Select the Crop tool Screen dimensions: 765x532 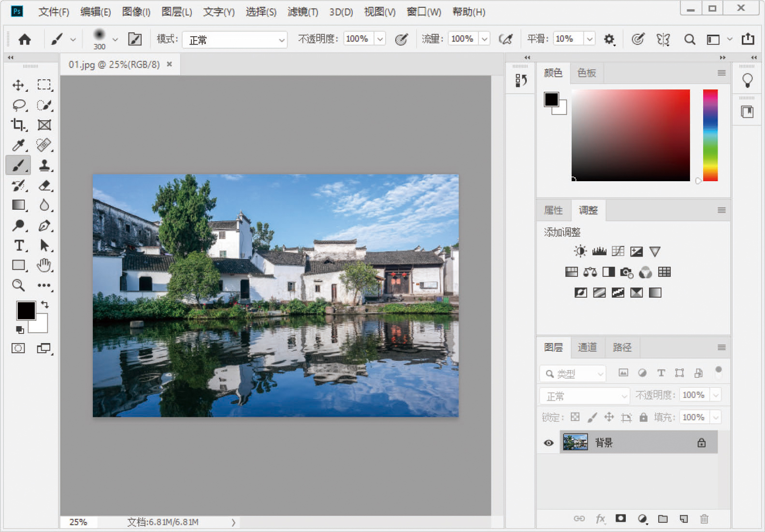[x=18, y=125]
